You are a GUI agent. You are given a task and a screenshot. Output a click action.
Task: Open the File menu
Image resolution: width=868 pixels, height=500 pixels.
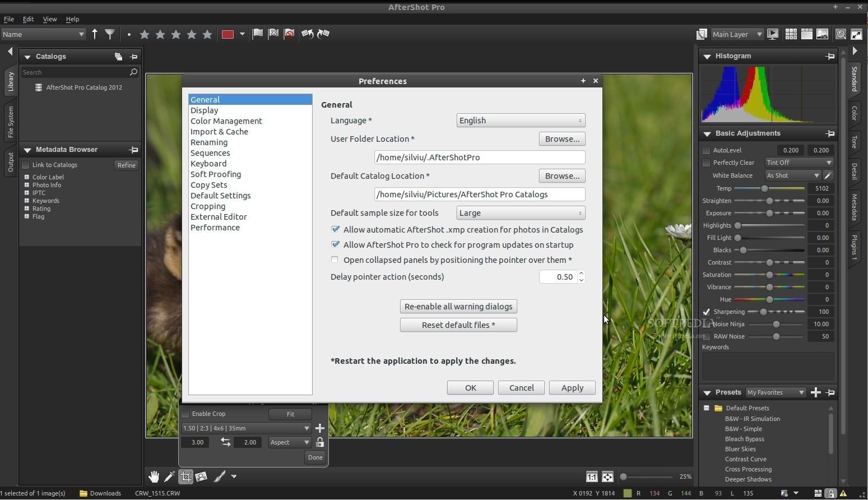(x=8, y=19)
